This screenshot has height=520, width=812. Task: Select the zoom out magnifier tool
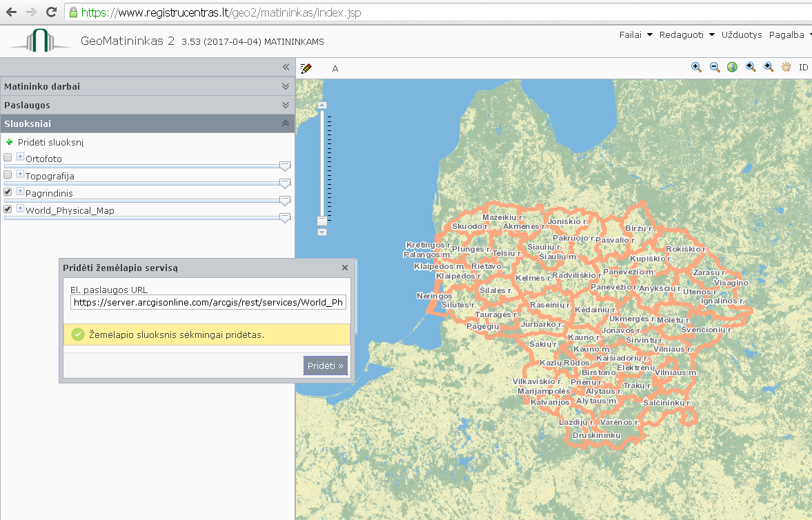pos(715,68)
